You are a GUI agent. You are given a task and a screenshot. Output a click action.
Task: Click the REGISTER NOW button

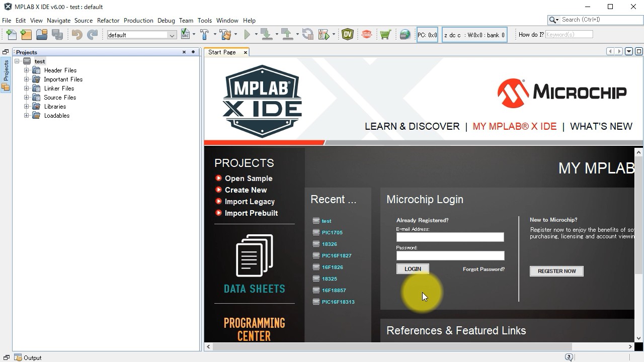point(556,271)
